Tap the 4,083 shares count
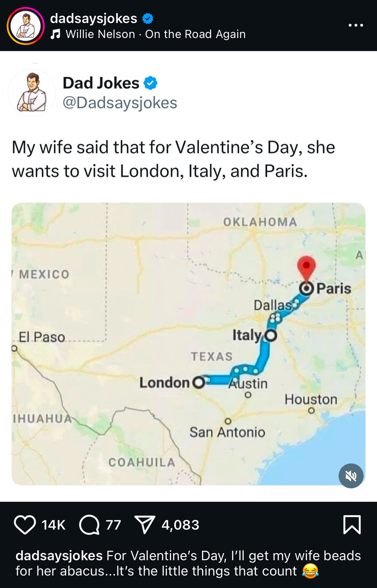The width and height of the screenshot is (377, 588). (x=180, y=525)
